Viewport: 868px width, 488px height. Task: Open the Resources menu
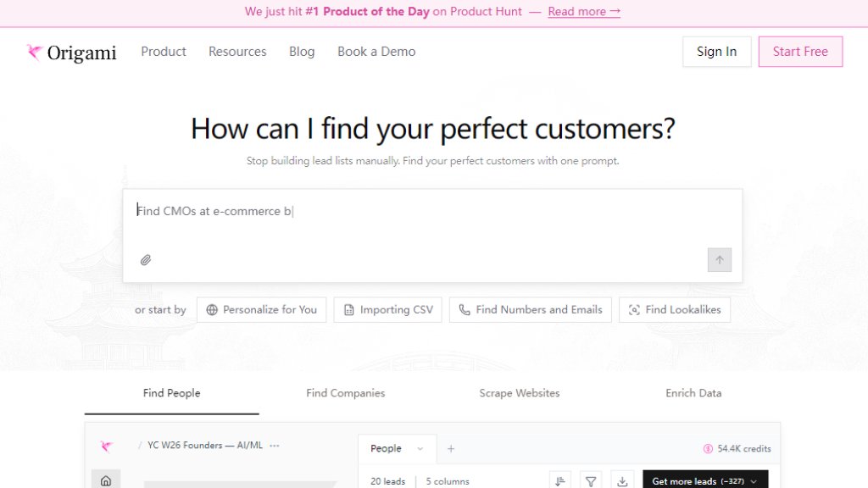coord(237,52)
